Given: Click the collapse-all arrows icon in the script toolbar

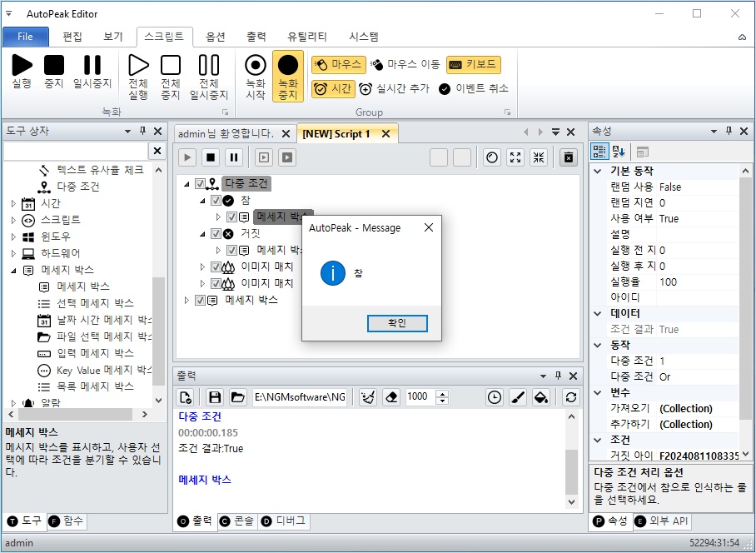Looking at the screenshot, I should [539, 157].
